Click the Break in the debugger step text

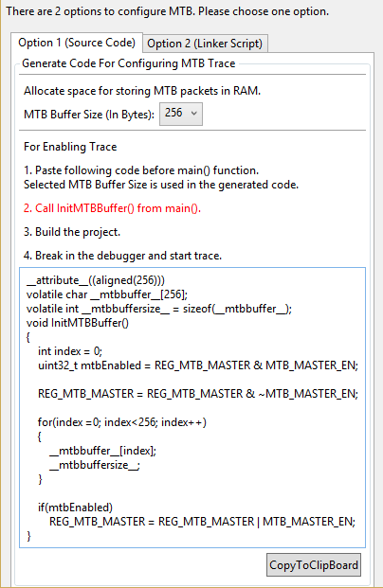pos(122,256)
